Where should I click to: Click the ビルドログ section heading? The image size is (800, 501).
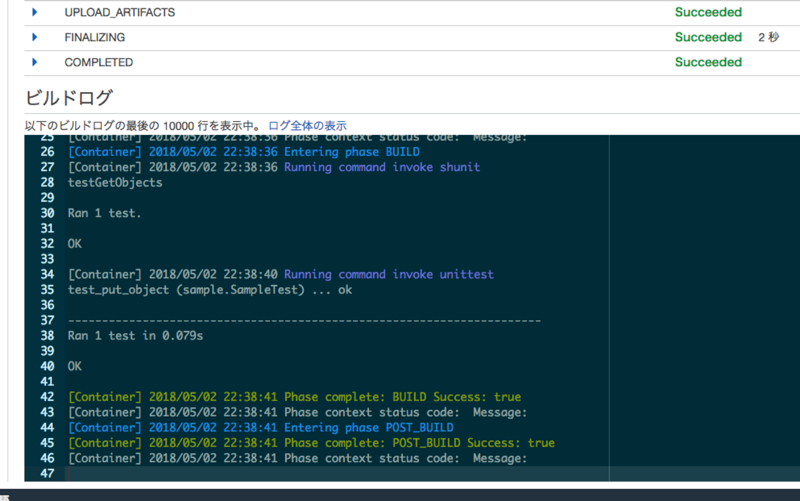click(x=68, y=98)
